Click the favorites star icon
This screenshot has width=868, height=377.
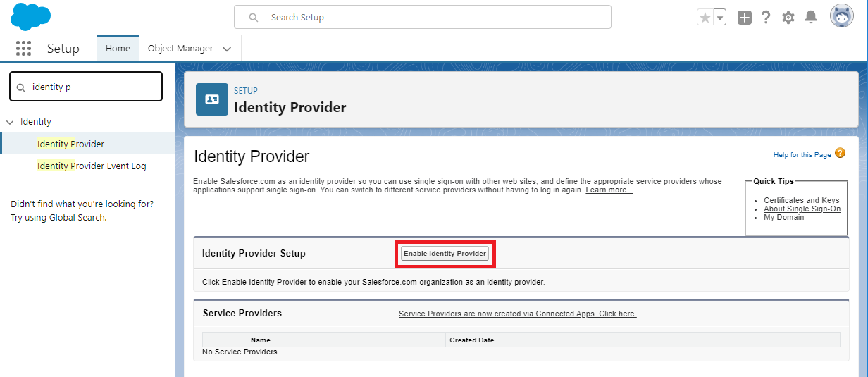pos(705,18)
